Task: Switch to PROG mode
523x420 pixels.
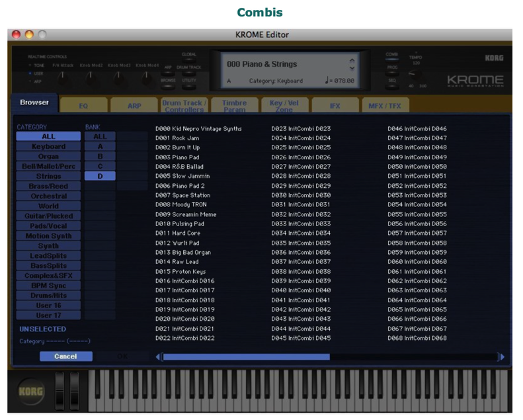Action: (x=392, y=73)
